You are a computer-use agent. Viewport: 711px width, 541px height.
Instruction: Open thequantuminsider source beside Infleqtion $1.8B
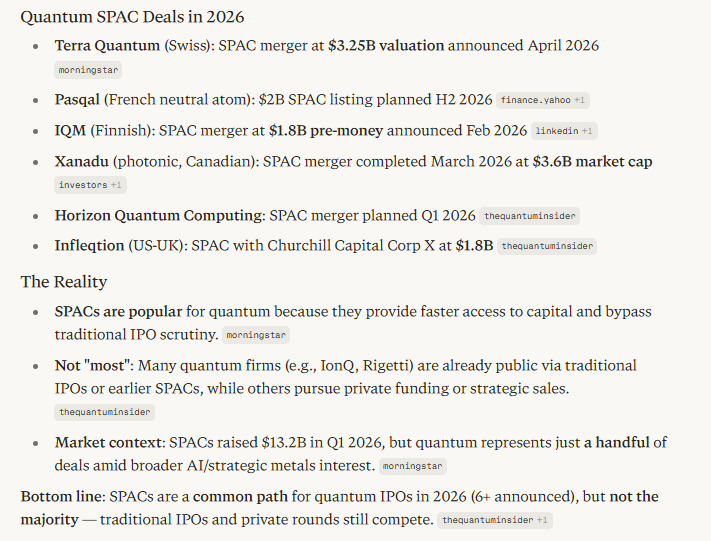547,246
